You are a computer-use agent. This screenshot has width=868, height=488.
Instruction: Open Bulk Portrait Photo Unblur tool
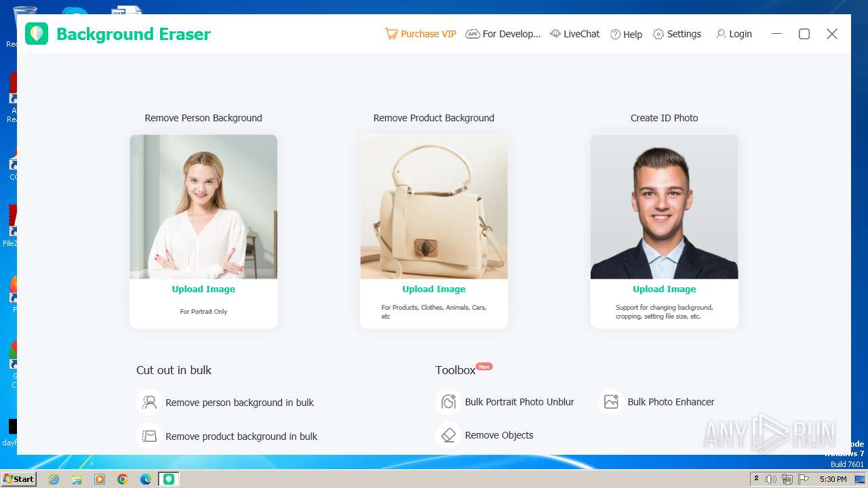505,402
